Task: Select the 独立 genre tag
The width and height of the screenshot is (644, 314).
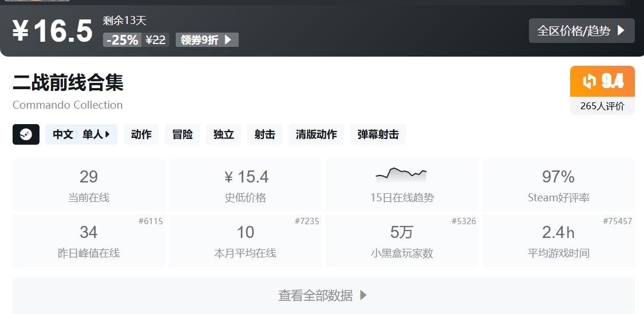Action: click(x=223, y=134)
